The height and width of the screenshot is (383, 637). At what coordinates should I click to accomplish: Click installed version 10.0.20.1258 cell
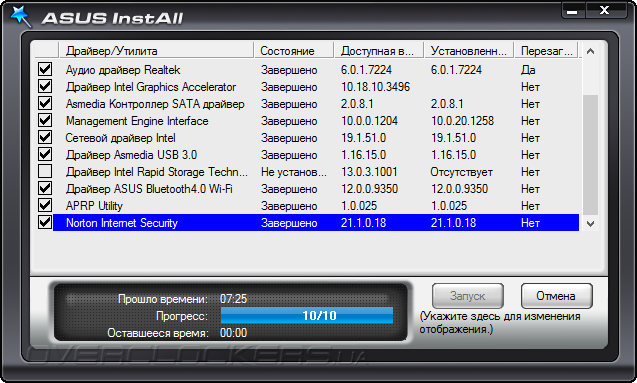point(462,121)
